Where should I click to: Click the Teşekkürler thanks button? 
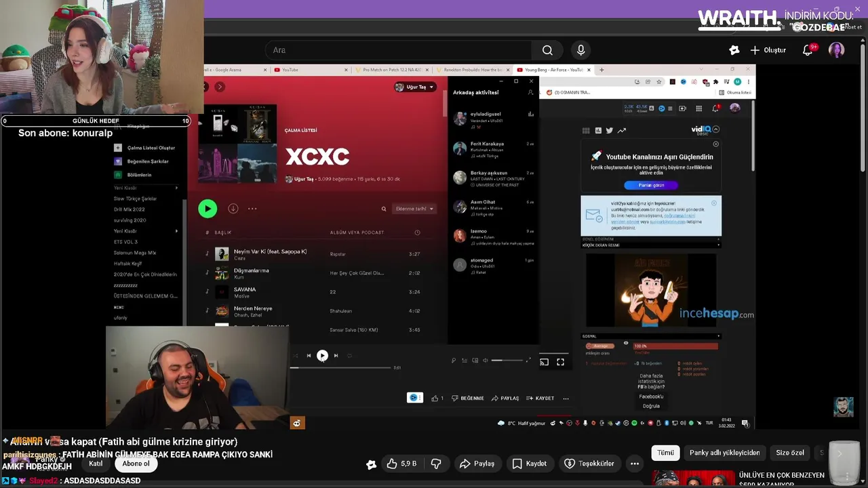[x=589, y=464]
